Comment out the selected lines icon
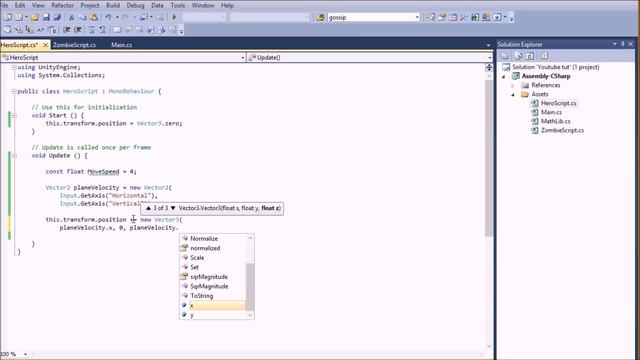 tap(91, 30)
